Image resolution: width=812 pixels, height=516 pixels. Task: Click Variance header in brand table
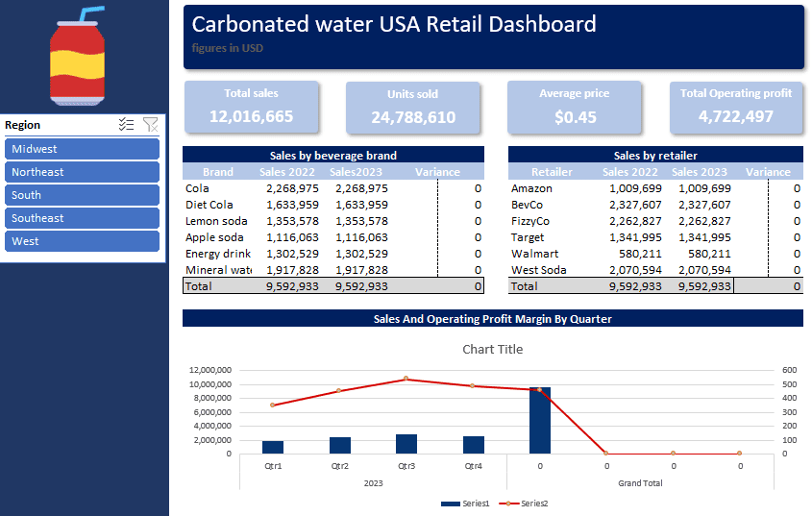437,172
